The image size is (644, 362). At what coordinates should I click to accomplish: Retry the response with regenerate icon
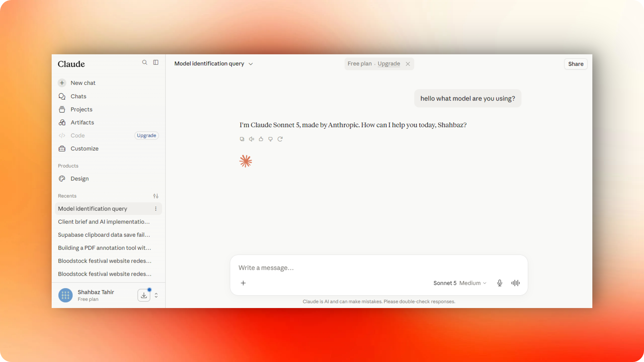[x=280, y=139]
